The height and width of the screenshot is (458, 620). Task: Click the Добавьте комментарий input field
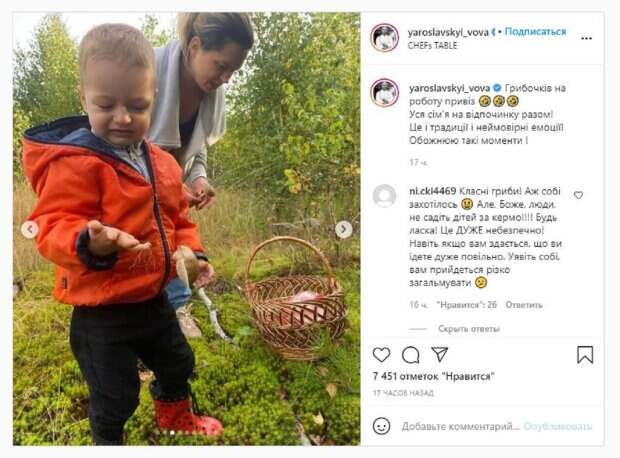(x=460, y=426)
